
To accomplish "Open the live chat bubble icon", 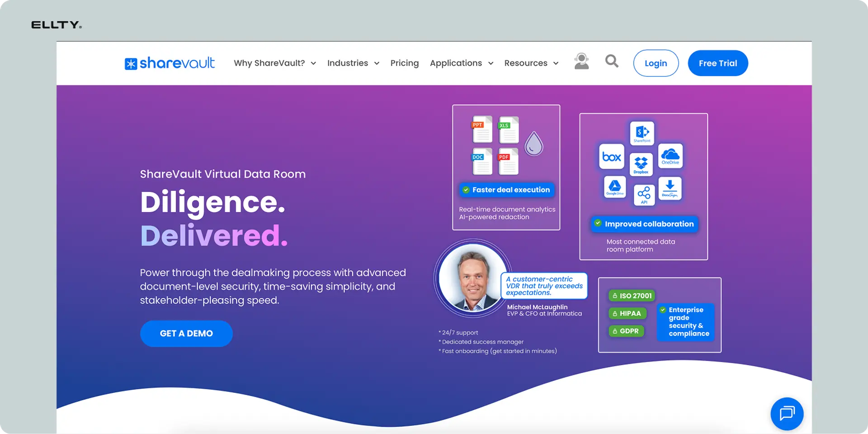I will (787, 414).
